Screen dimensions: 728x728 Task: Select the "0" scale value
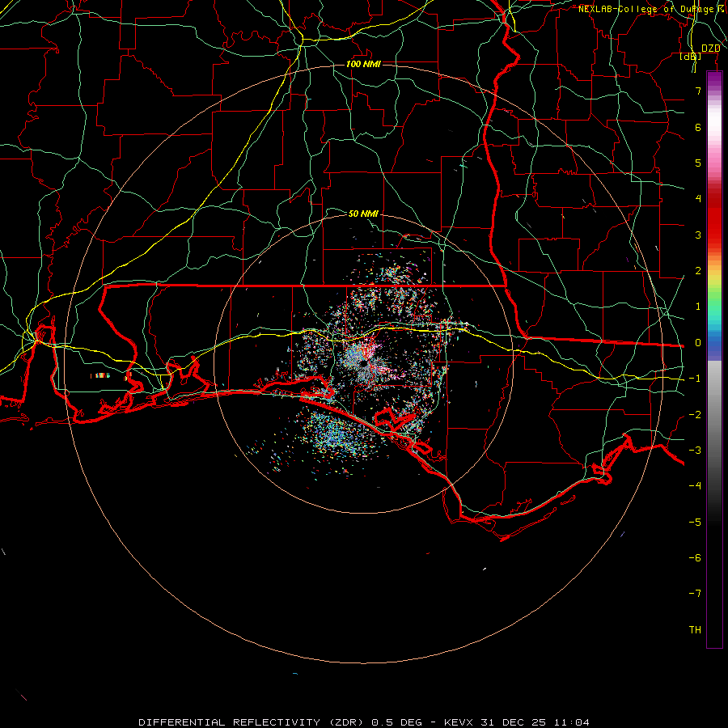click(698, 343)
